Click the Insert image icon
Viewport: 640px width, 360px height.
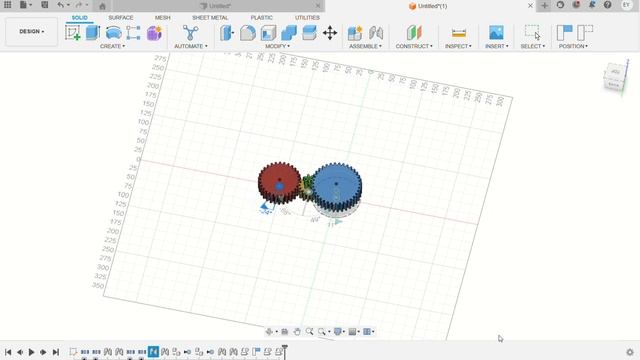click(x=496, y=33)
